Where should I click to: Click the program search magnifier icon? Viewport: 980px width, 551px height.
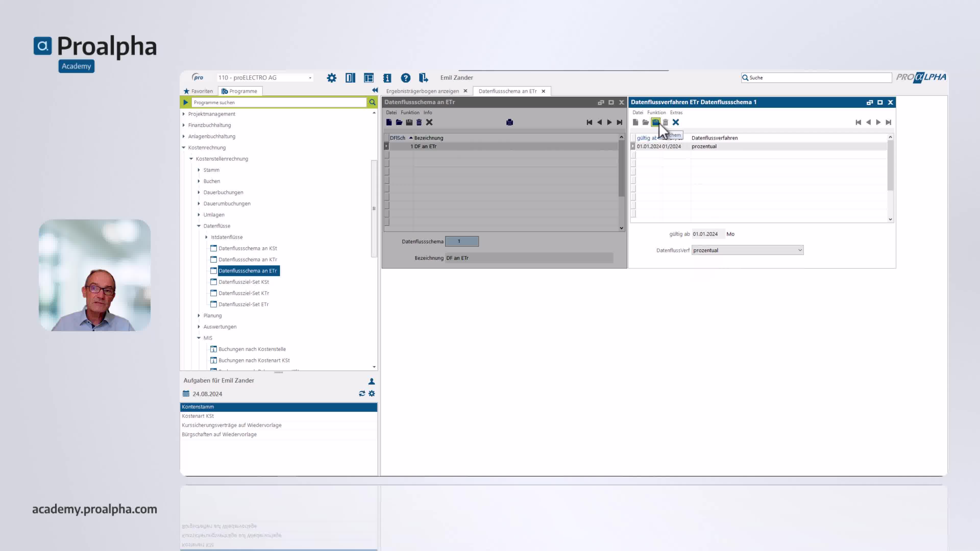pos(372,102)
